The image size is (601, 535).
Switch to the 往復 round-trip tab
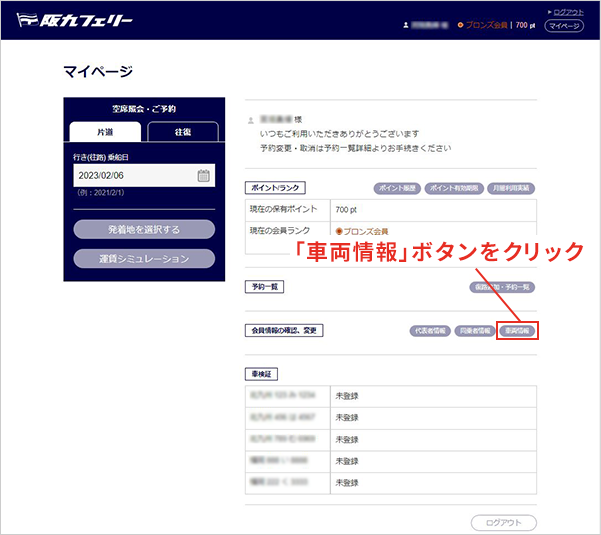point(181,133)
